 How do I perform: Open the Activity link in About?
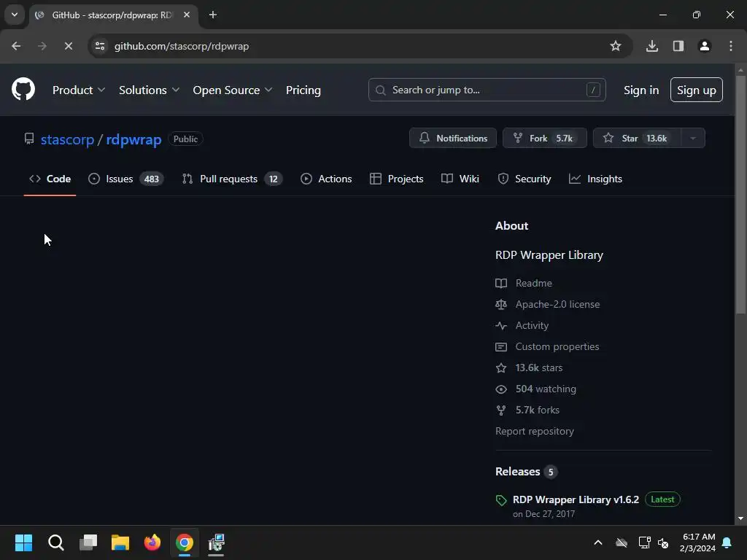(532, 326)
